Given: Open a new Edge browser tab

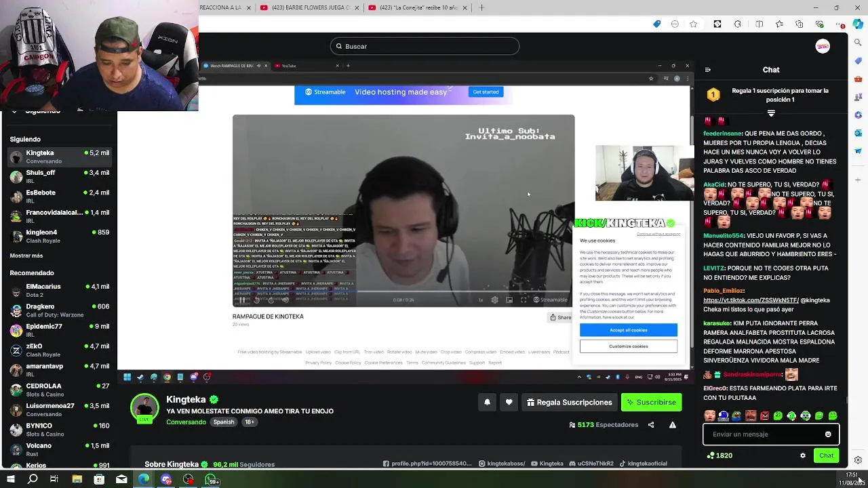Looking at the screenshot, I should click(481, 7).
